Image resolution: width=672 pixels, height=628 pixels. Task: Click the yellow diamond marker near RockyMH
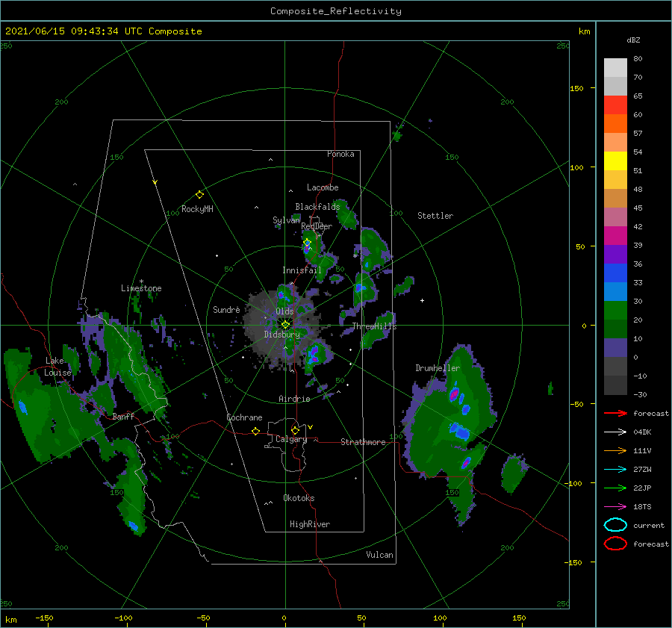(199, 195)
